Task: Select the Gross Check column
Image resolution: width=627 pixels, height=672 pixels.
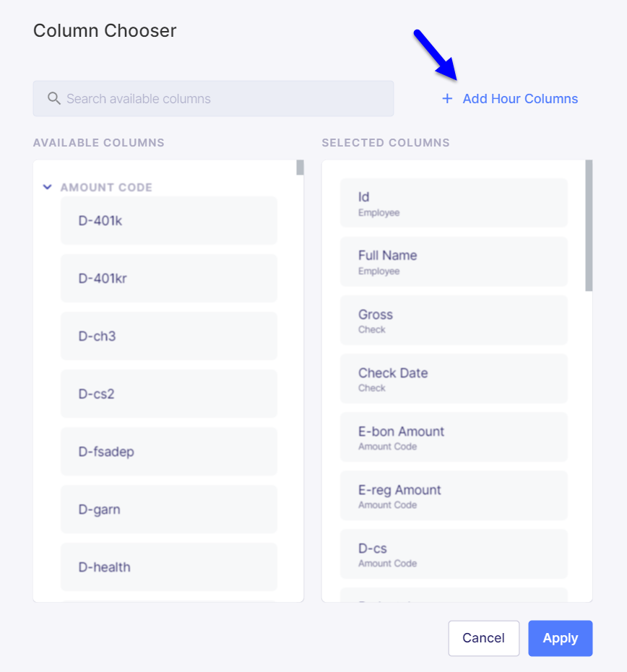Action: [x=454, y=320]
